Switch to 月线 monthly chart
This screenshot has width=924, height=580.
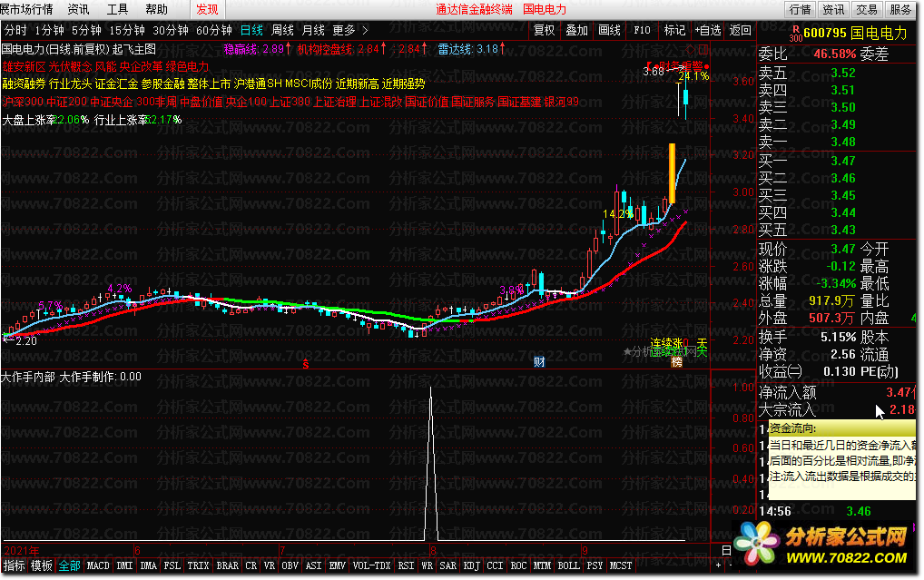[x=313, y=30]
